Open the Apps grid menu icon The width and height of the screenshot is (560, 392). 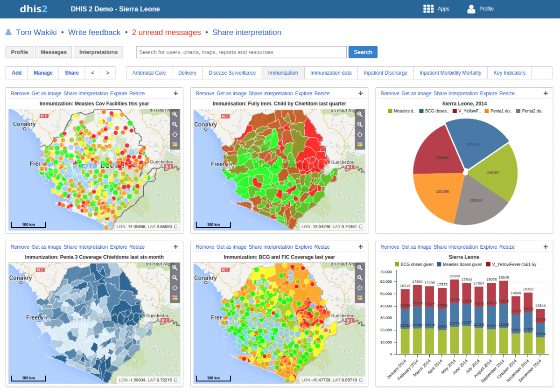tap(428, 8)
